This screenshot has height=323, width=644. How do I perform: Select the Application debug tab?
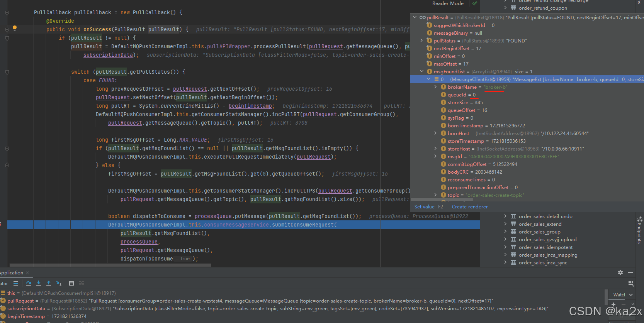point(12,273)
